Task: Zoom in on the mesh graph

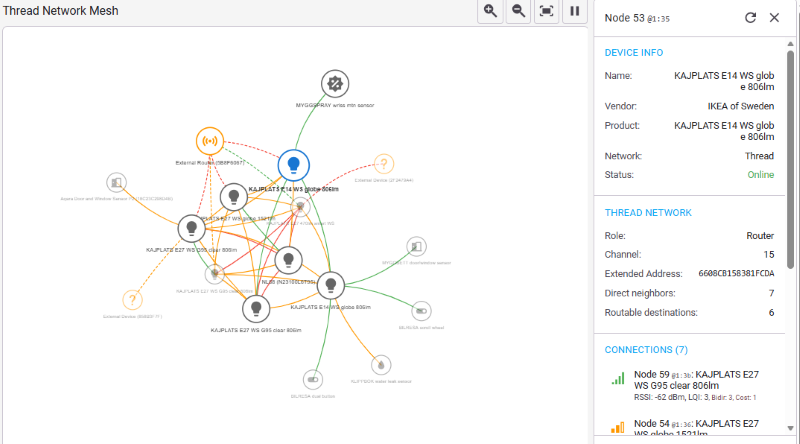Action: click(490, 11)
